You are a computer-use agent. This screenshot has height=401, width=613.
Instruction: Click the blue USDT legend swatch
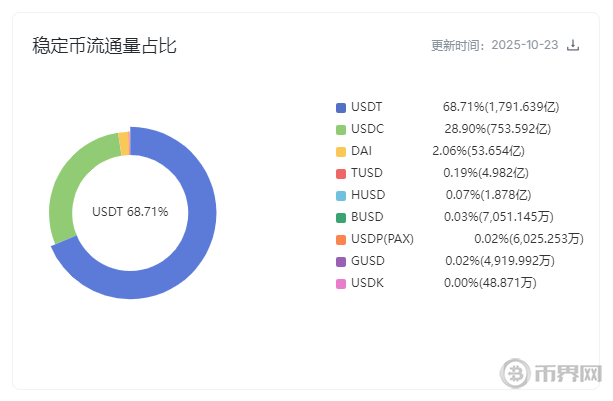pyautogui.click(x=341, y=107)
